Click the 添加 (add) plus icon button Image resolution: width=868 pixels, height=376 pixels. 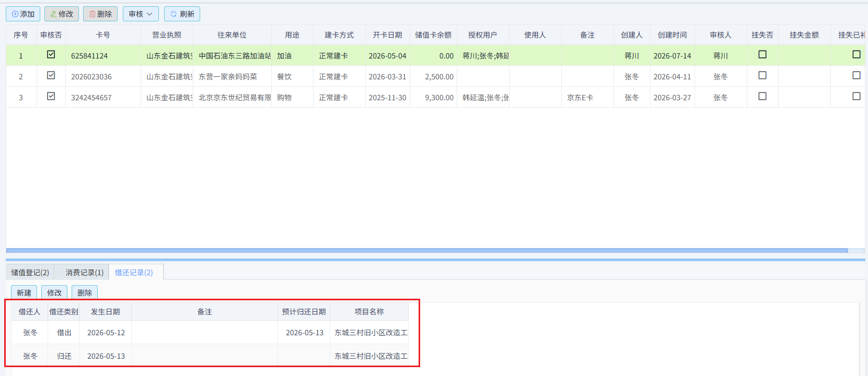(23, 14)
